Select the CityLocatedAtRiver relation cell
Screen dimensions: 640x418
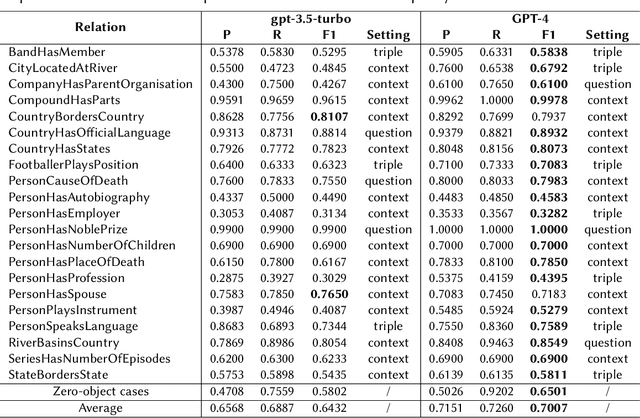coord(58,66)
